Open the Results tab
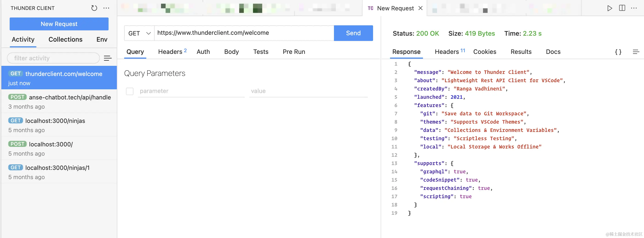644x238 pixels. click(x=521, y=52)
